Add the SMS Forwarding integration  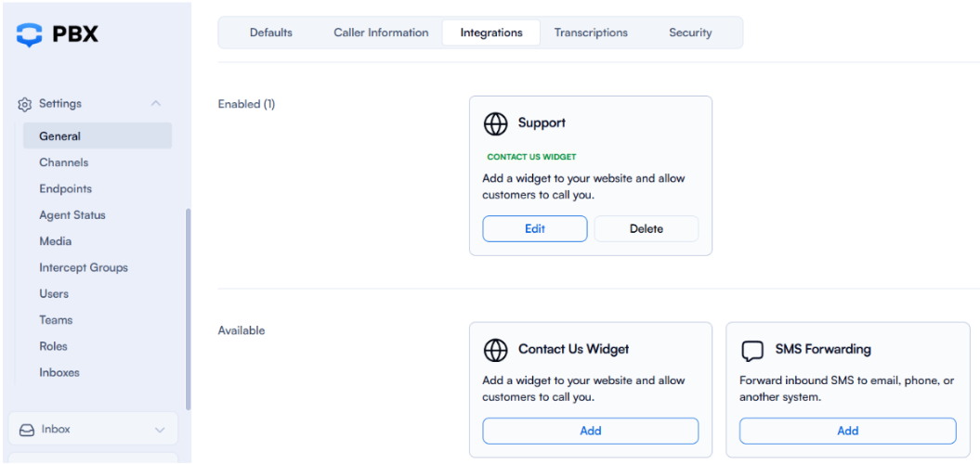[847, 431]
